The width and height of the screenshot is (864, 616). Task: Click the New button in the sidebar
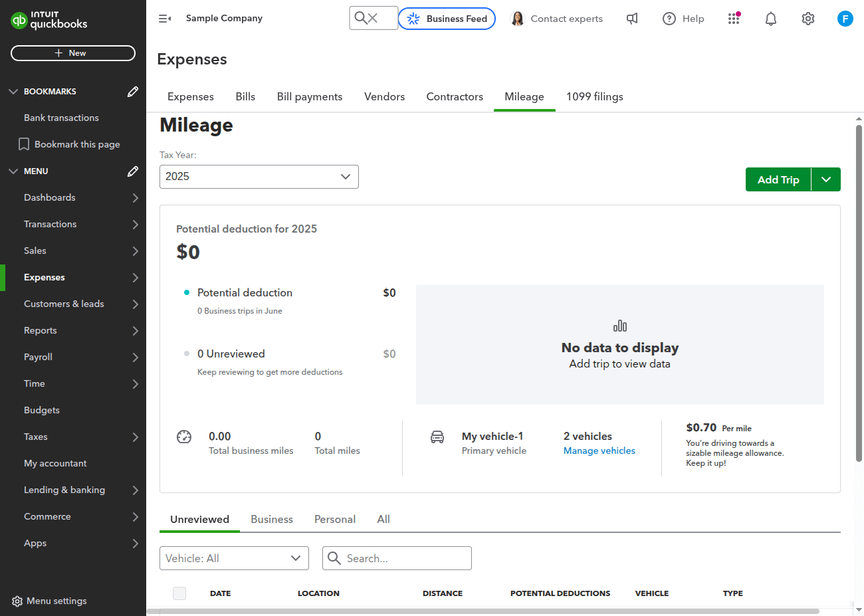coord(73,53)
